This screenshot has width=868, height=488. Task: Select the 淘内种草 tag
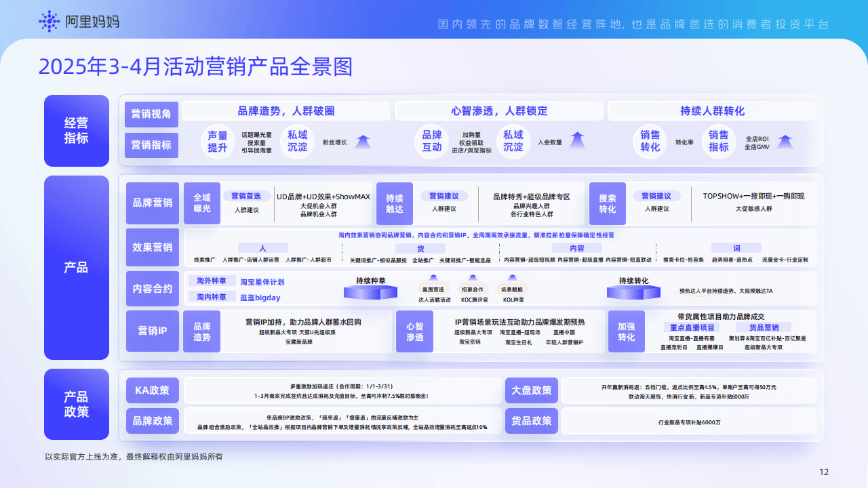212,297
